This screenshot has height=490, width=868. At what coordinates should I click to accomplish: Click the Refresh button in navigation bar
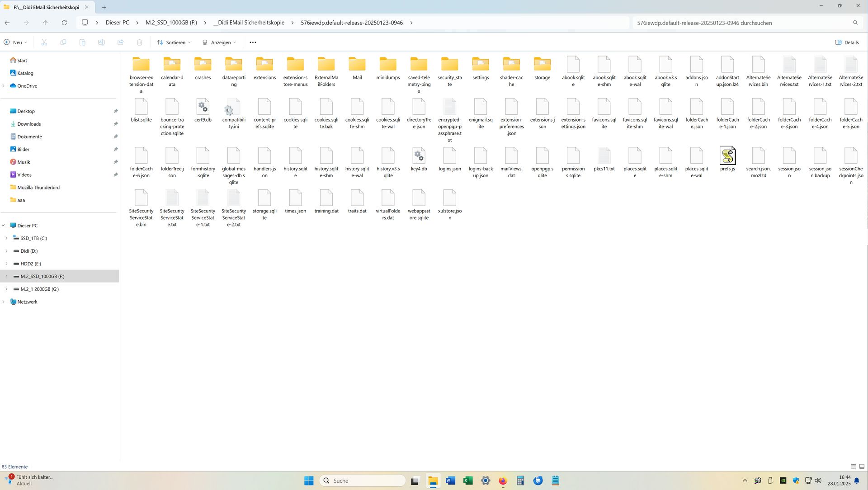(x=64, y=23)
